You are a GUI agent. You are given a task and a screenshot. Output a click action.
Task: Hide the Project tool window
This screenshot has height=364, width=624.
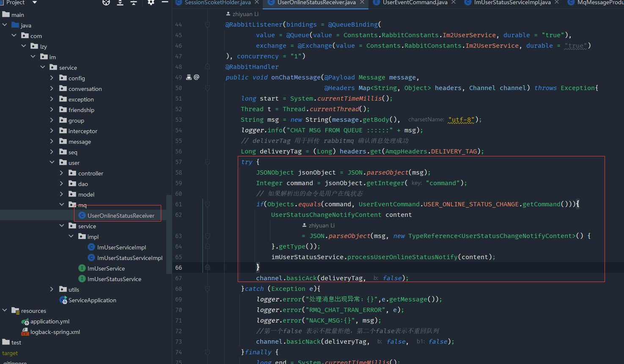point(165,3)
